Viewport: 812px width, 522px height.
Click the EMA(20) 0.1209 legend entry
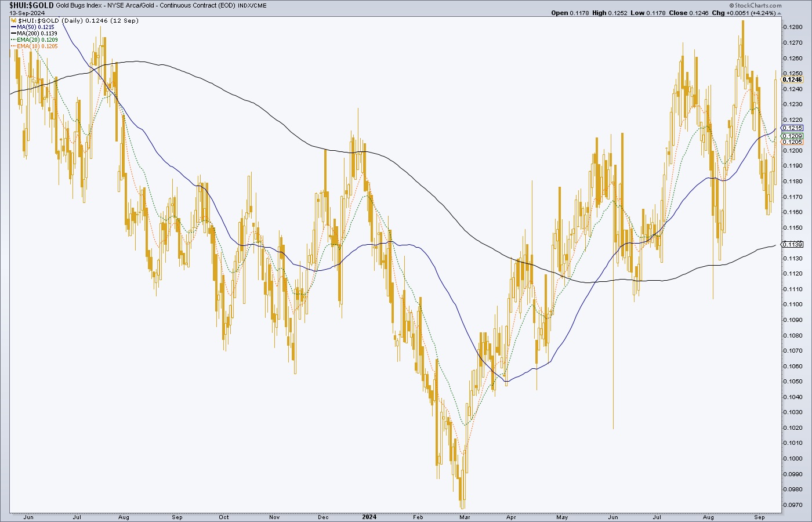[34, 40]
